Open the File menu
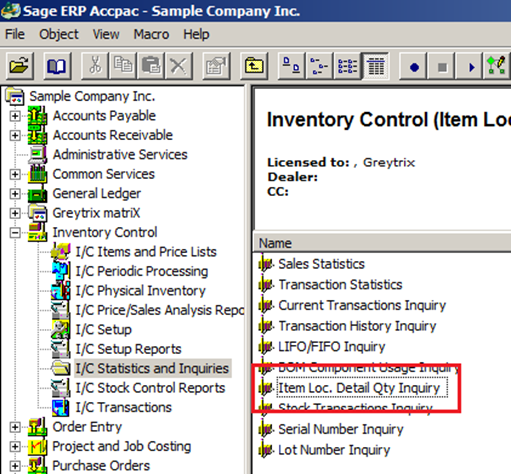The image size is (511, 474). [x=15, y=34]
